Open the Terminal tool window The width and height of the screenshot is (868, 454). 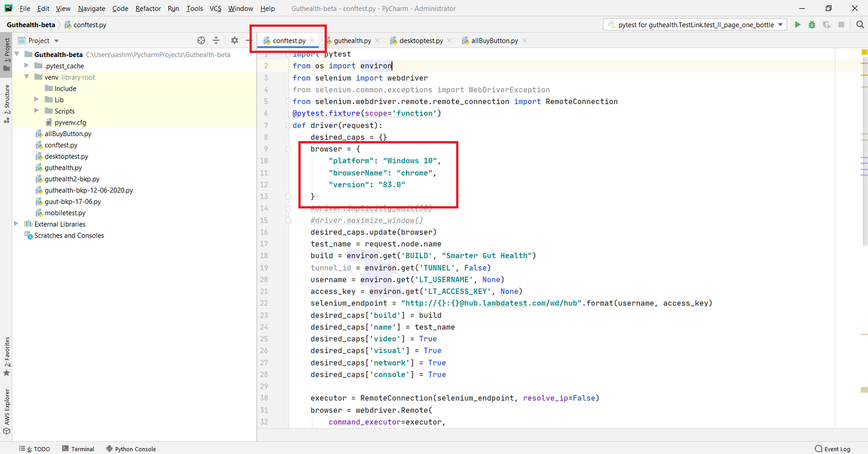point(78,449)
